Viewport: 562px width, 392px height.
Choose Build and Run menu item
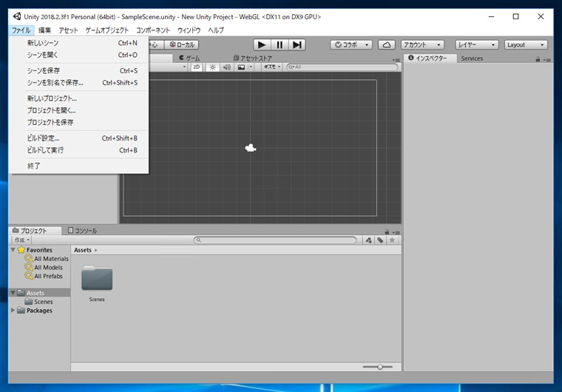(79, 150)
